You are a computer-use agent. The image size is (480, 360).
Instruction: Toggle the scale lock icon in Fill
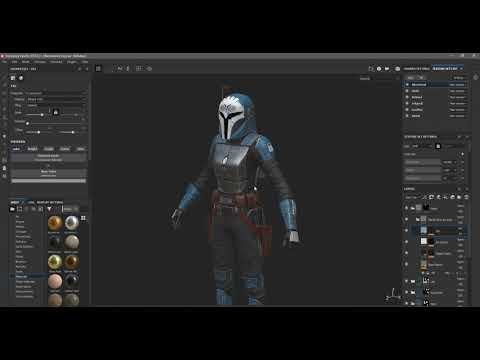click(56, 112)
